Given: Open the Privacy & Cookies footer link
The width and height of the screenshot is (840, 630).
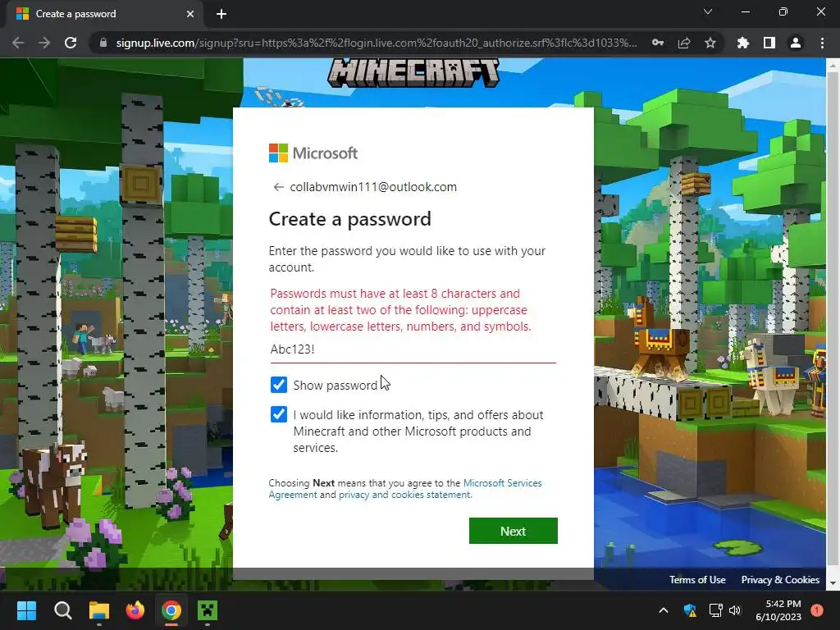Looking at the screenshot, I should click(x=780, y=580).
